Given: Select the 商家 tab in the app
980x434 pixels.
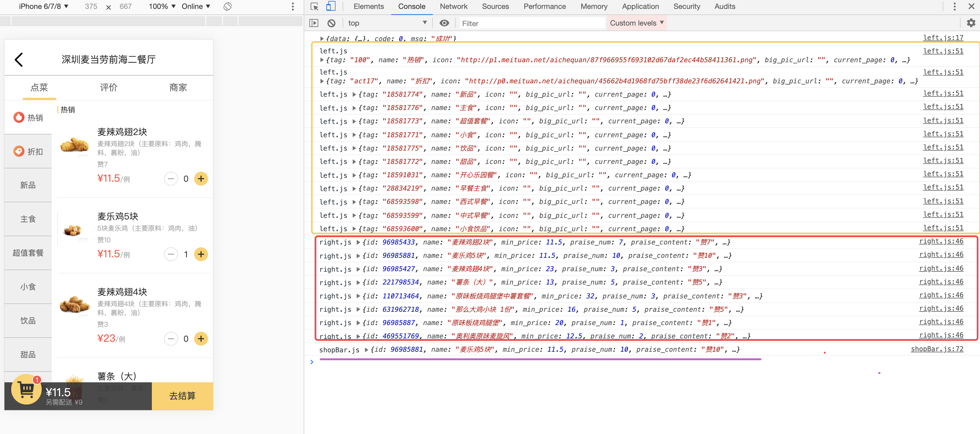Looking at the screenshot, I should [178, 88].
